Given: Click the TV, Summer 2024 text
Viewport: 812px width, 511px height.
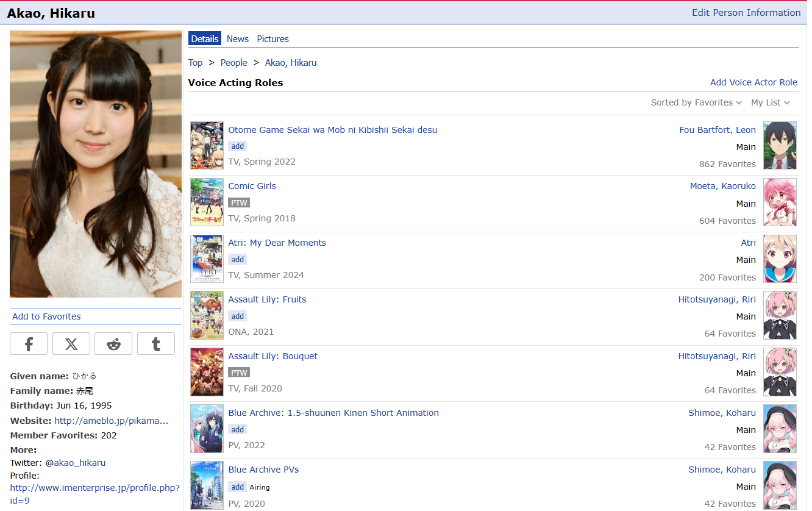Looking at the screenshot, I should pos(266,275).
